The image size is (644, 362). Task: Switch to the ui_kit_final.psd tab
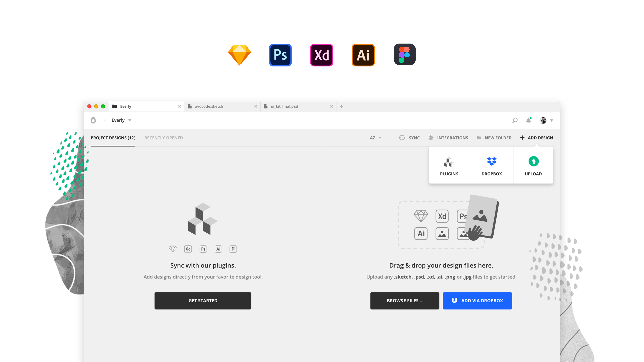(x=298, y=106)
